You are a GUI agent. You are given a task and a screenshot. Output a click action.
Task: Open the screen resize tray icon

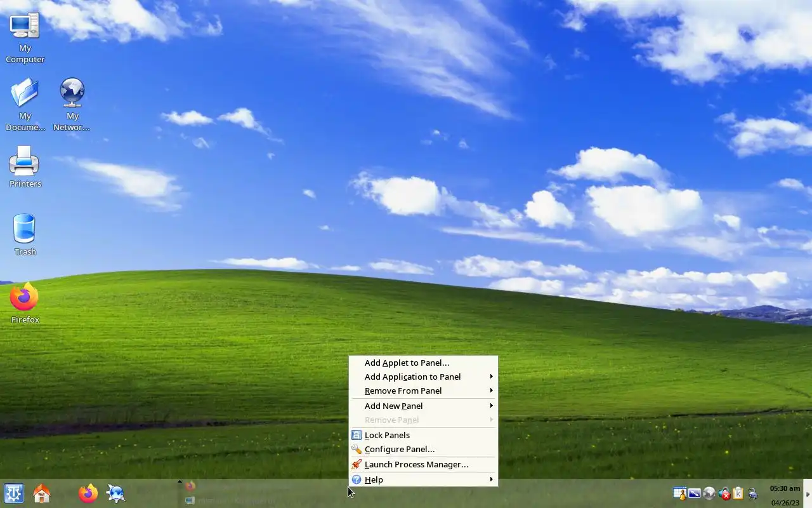pyautogui.click(x=695, y=493)
